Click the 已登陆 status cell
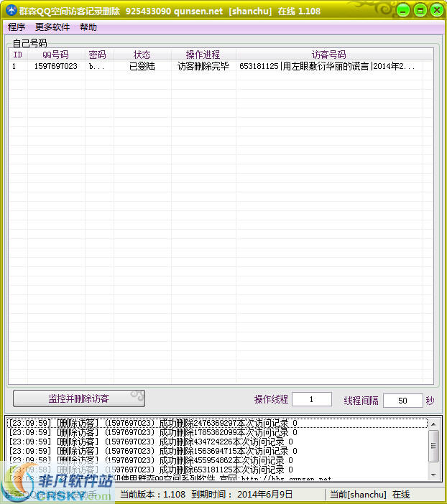Image resolution: width=447 pixels, height=504 pixels. tap(142, 66)
